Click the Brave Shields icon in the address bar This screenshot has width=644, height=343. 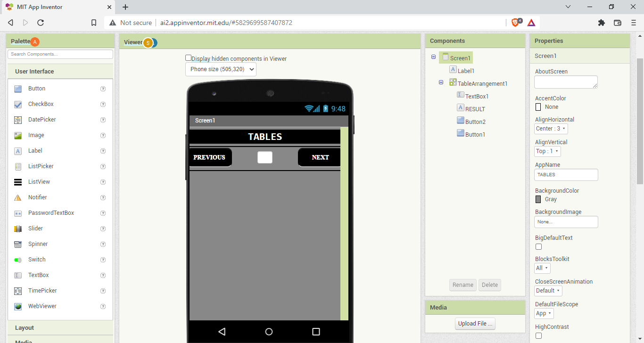516,23
